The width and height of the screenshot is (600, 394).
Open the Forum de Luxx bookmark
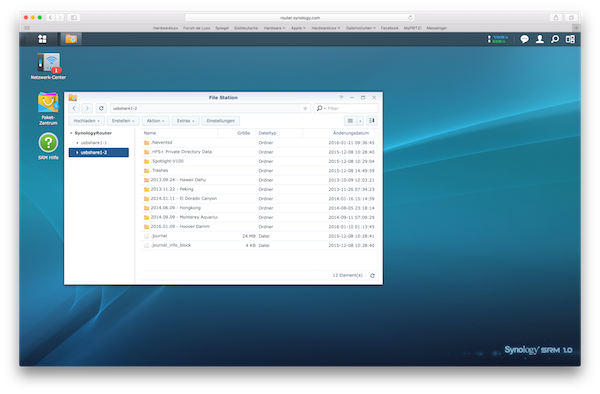point(196,28)
